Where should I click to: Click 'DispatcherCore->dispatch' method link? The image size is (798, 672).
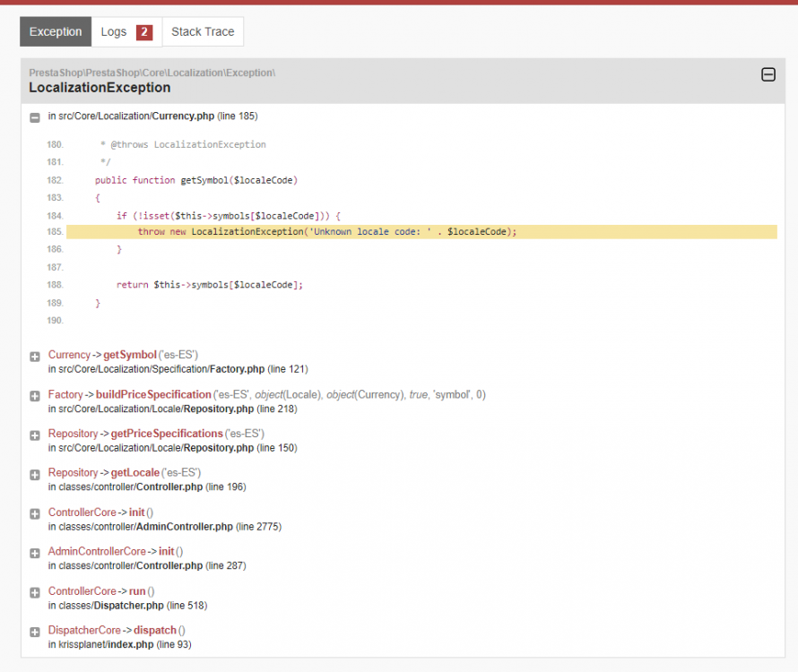click(112, 630)
